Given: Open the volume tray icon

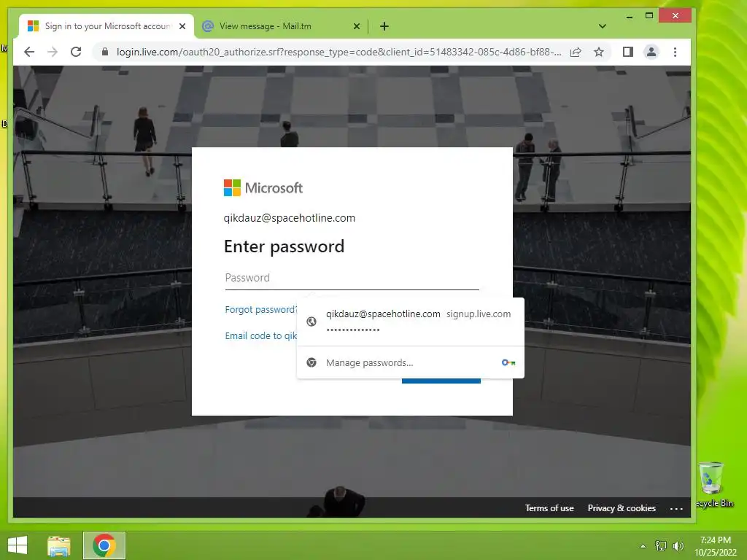Looking at the screenshot, I should 678,545.
